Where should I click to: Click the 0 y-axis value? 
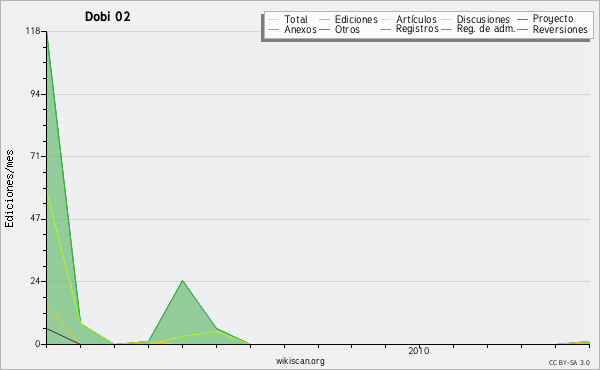38,344
